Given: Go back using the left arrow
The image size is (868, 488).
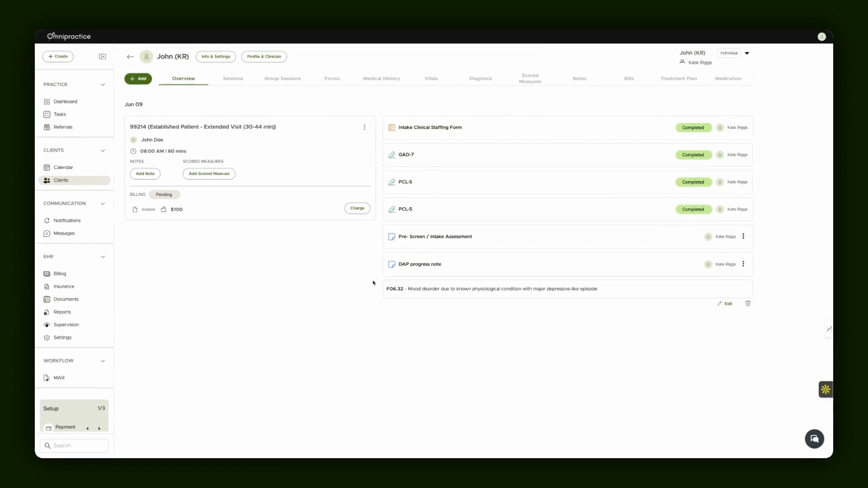Looking at the screenshot, I should point(130,56).
